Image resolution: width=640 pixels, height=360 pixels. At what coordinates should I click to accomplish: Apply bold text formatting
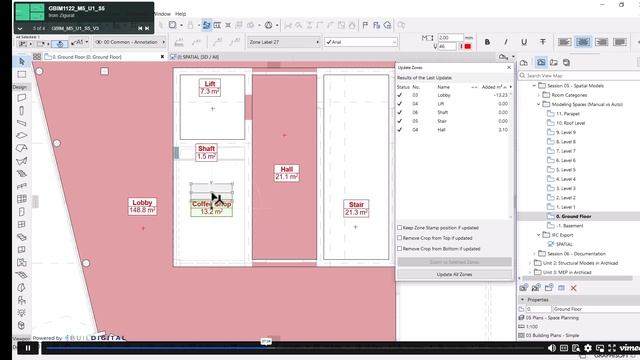(487, 42)
